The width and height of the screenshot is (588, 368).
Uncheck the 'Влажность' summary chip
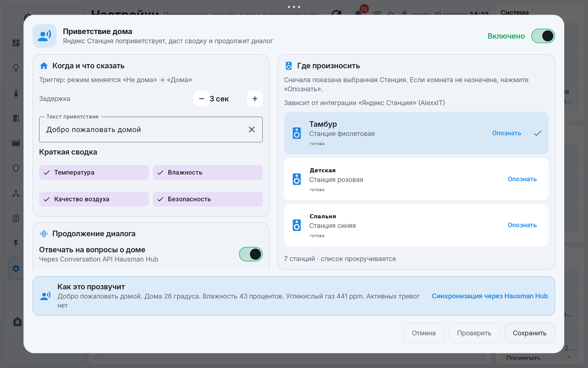point(208,172)
